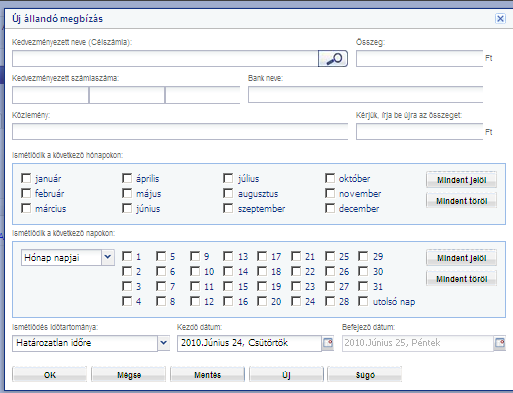Viewport: 513px width, 393px height.
Task: Click Mindent jelöl for months
Action: pyautogui.click(x=461, y=180)
